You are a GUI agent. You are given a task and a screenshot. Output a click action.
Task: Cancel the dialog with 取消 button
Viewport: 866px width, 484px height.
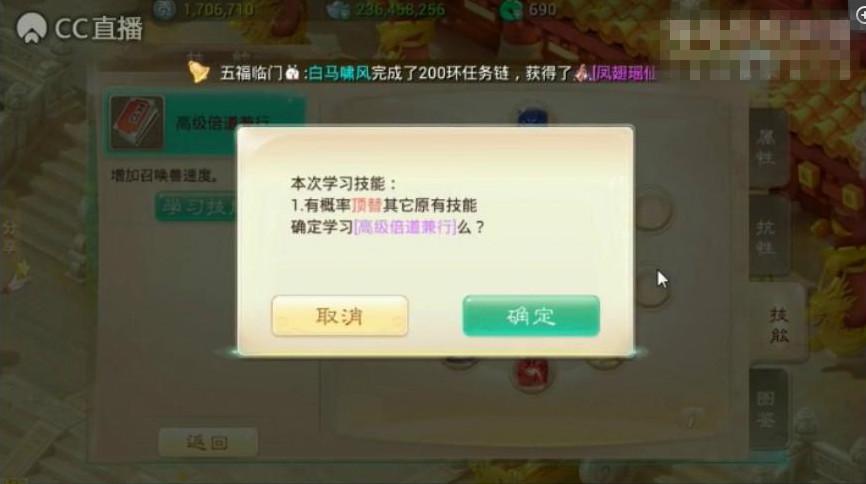click(340, 316)
